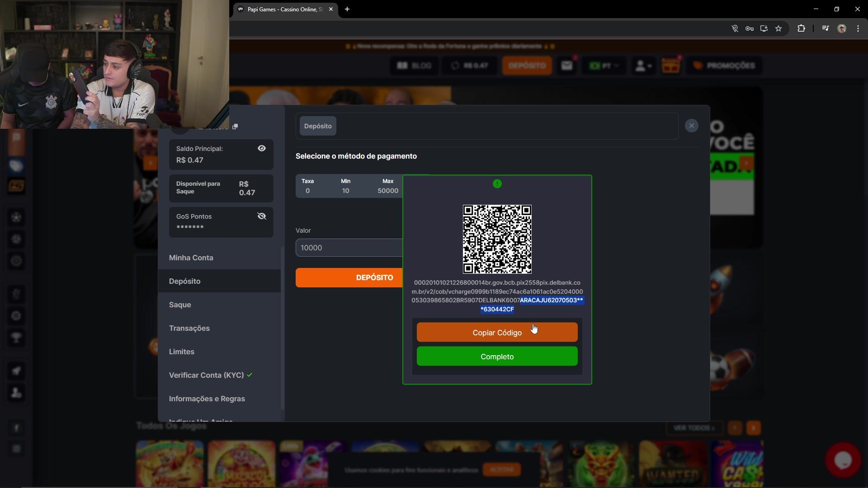Open PROMOÇÕES in the header
868x488 pixels.
coord(724,66)
